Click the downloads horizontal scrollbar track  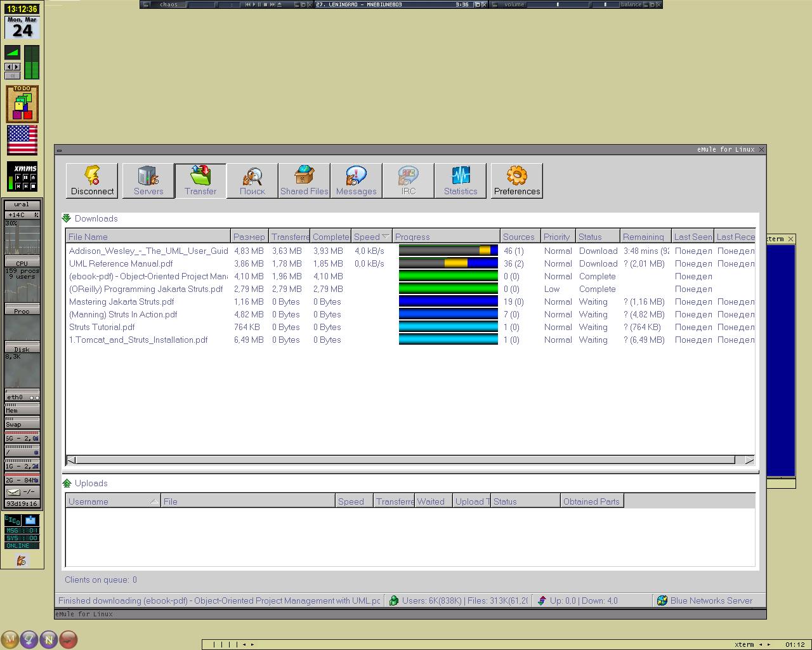click(406, 460)
